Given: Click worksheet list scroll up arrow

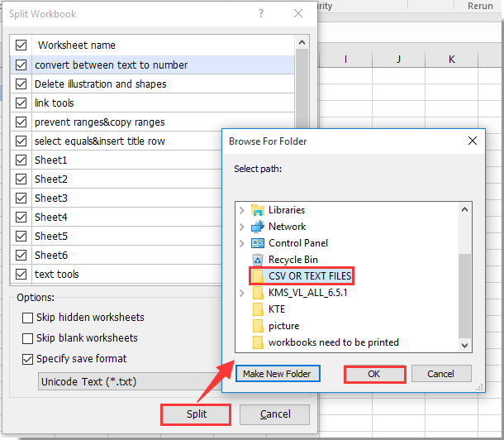Looking at the screenshot, I should pyautogui.click(x=302, y=42).
